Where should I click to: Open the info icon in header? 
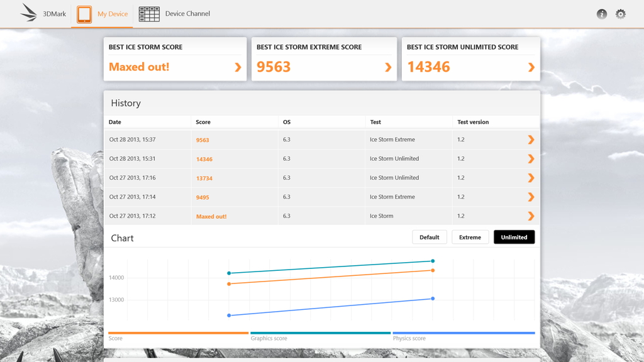pyautogui.click(x=602, y=14)
